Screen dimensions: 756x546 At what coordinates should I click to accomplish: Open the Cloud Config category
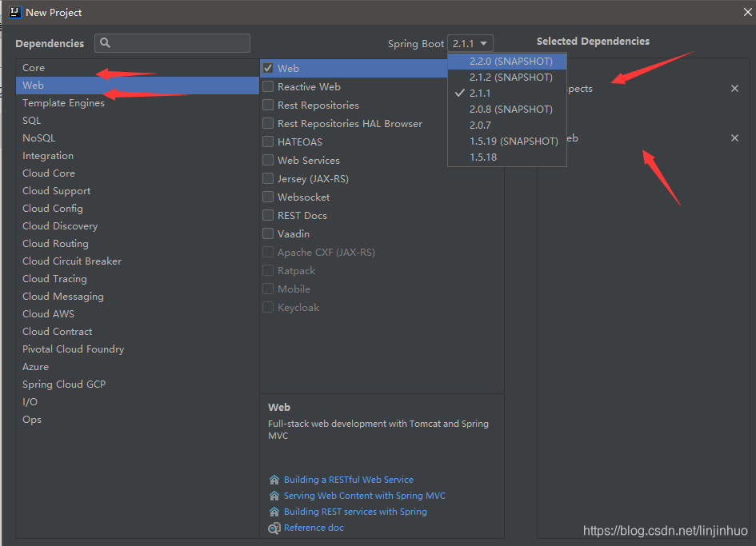(x=138, y=208)
